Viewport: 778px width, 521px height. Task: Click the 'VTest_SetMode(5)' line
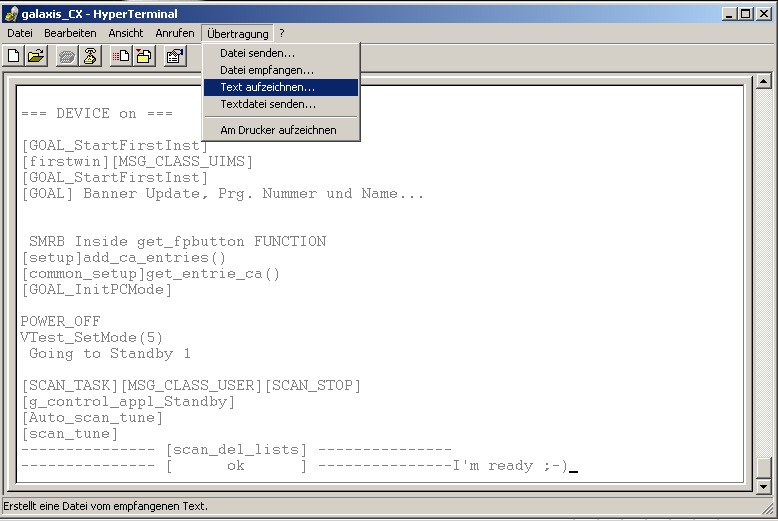pos(92,338)
